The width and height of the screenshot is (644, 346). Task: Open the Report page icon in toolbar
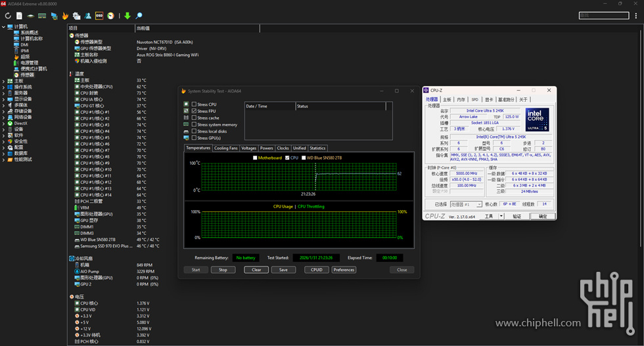click(19, 16)
